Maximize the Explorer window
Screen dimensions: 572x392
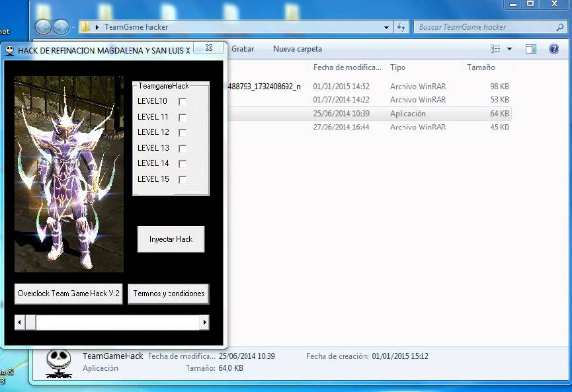(x=530, y=4)
